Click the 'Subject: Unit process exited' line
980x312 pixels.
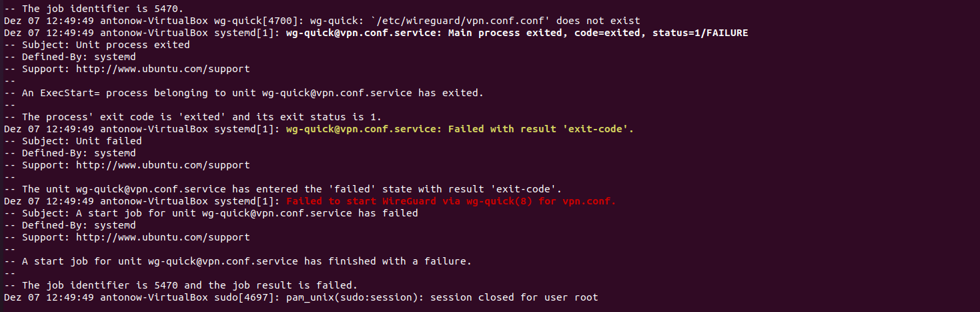[x=97, y=45]
